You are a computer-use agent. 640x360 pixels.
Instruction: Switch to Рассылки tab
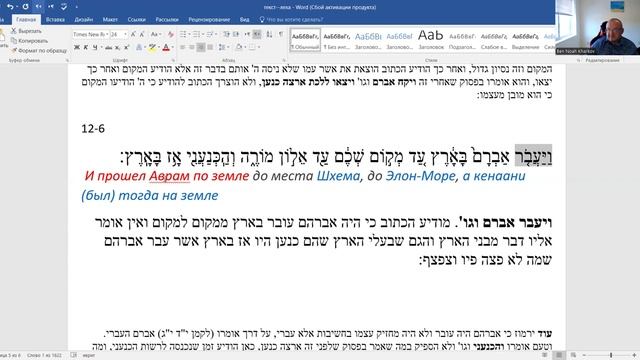pyautogui.click(x=167, y=19)
